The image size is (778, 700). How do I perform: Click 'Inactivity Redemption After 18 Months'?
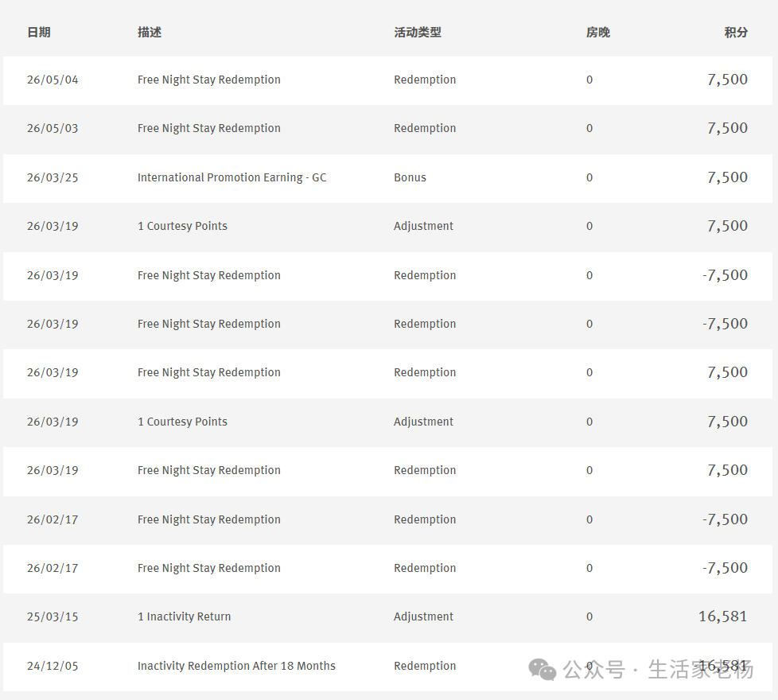pyautogui.click(x=236, y=666)
